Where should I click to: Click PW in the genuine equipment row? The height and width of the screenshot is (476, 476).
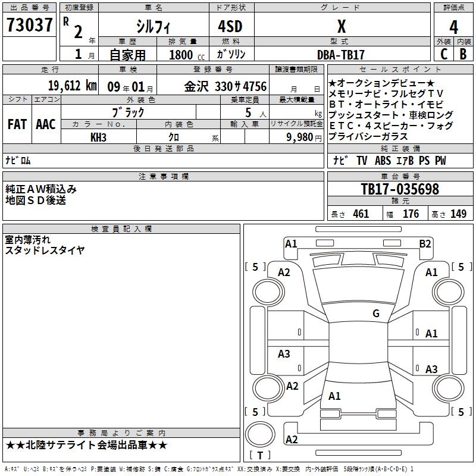(440, 161)
